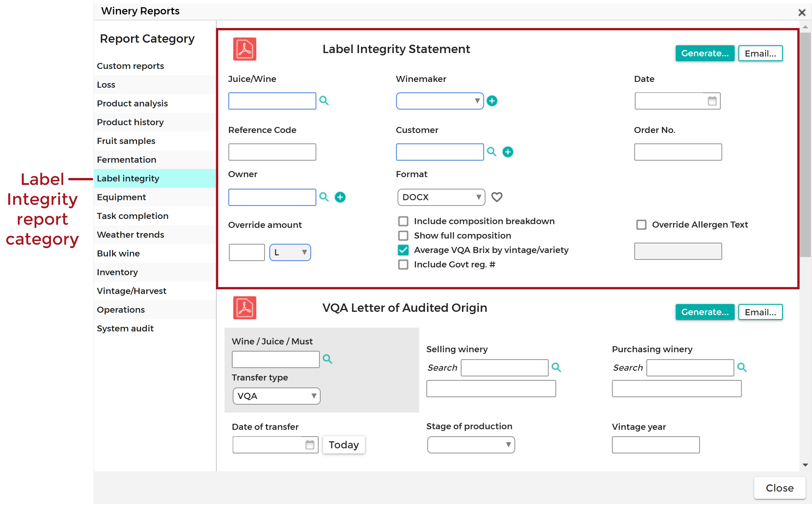Select the Vintage/Harvest category
This screenshot has height=508, width=812.
155,291
